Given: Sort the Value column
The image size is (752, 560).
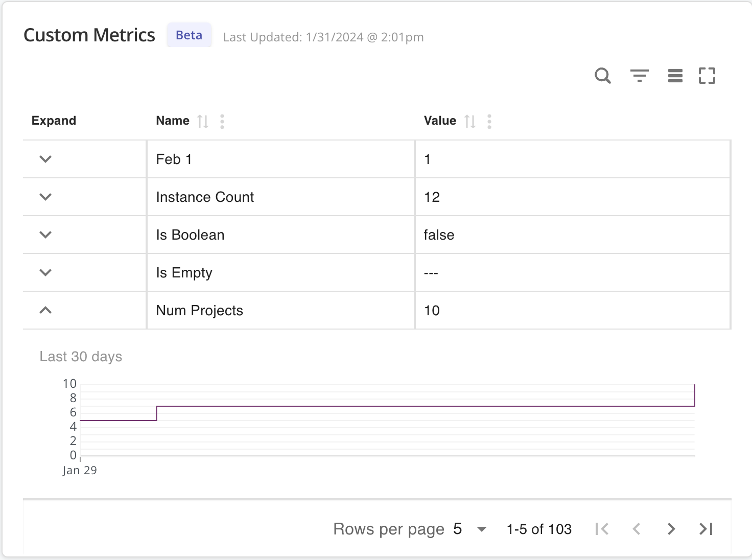Looking at the screenshot, I should coord(470,121).
